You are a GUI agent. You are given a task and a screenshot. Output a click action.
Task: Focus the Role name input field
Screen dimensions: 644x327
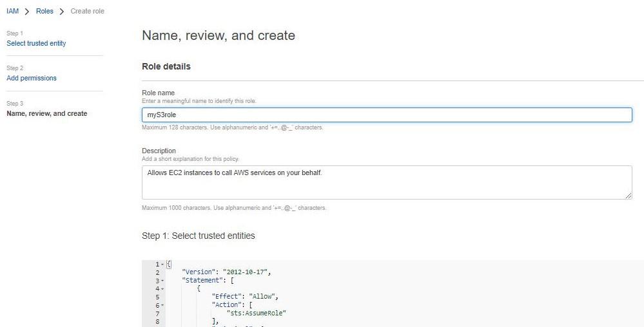(387, 115)
